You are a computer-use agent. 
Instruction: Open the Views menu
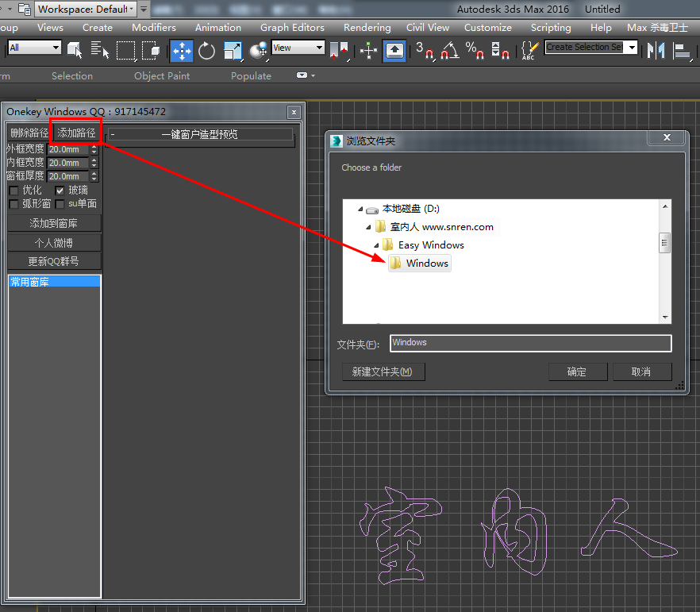pos(50,28)
